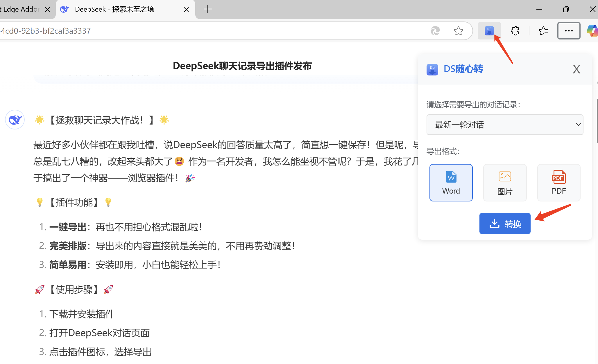
Task: Select Word export format
Action: pyautogui.click(x=451, y=183)
